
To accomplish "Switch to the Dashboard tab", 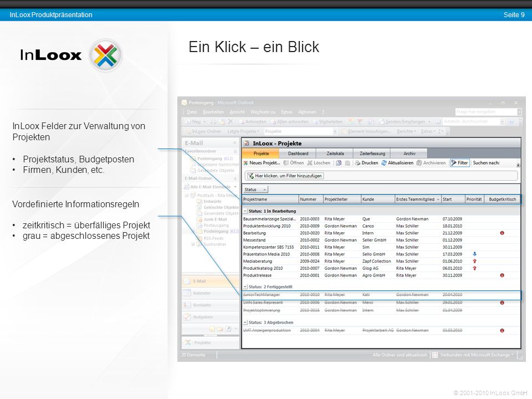I will [x=298, y=154].
